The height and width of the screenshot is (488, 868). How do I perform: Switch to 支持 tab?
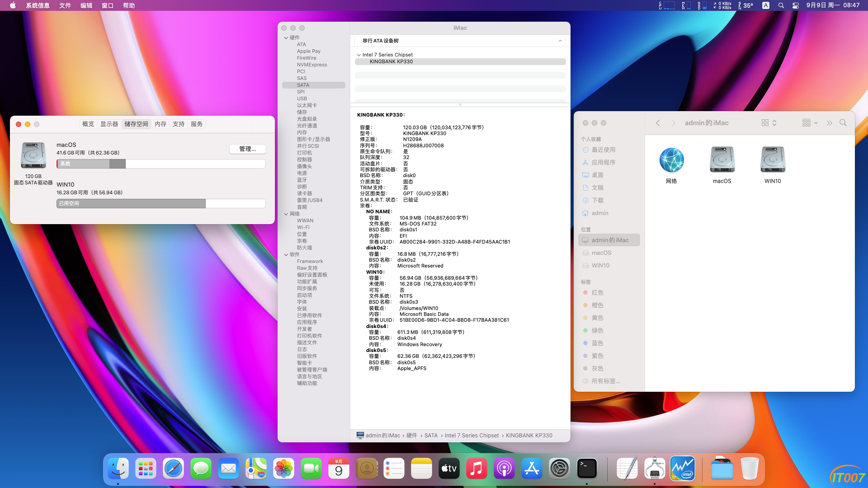[x=179, y=124]
